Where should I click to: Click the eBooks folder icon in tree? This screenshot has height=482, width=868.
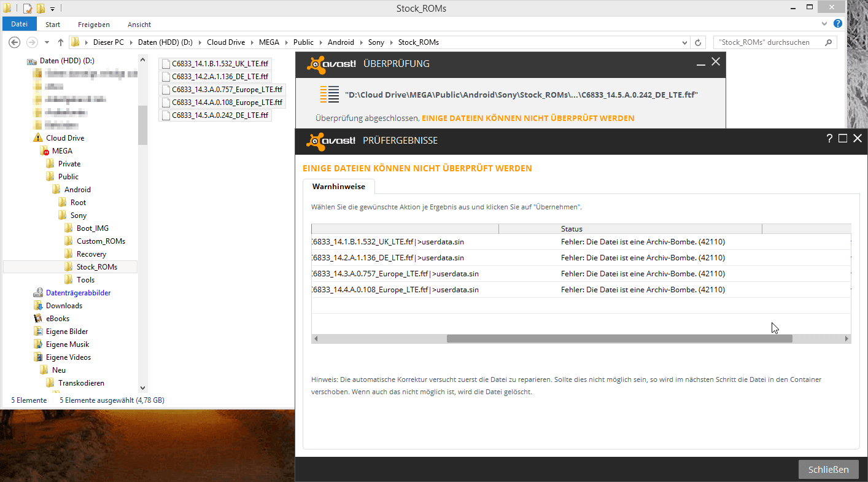click(x=38, y=319)
